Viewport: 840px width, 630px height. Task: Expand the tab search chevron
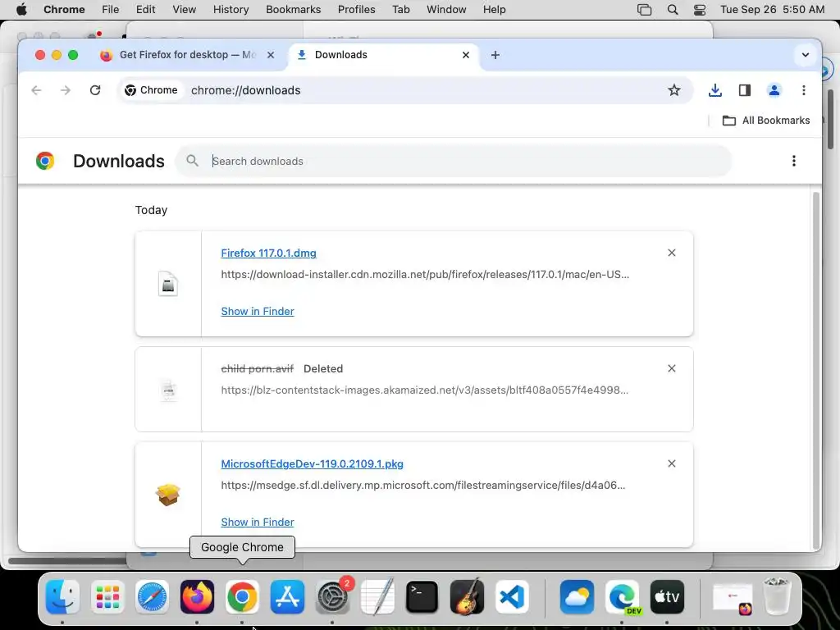806,55
